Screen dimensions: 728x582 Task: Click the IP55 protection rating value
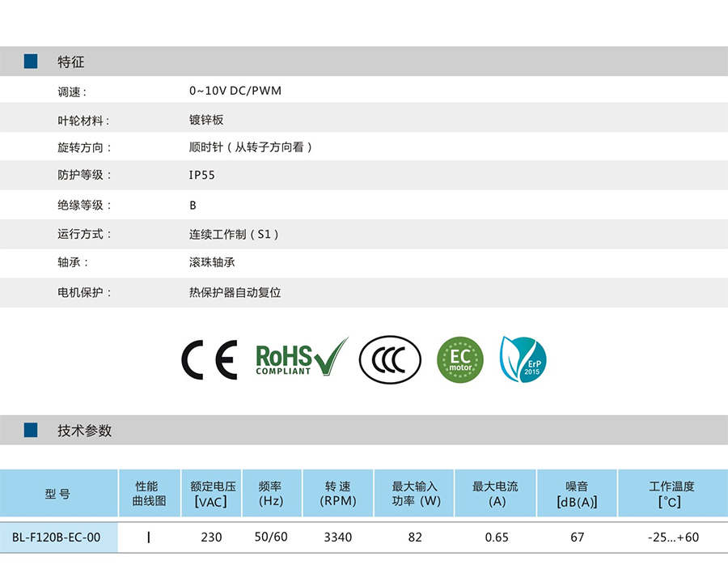(x=201, y=175)
